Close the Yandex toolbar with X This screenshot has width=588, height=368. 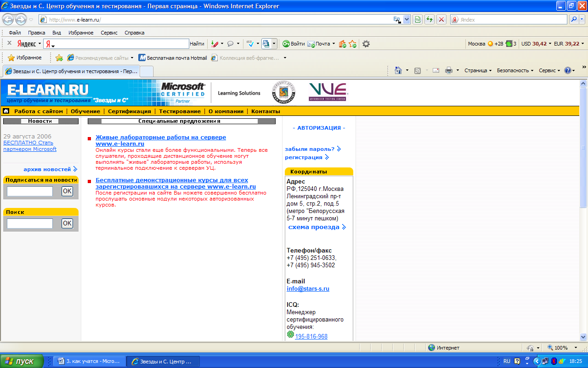(9, 43)
